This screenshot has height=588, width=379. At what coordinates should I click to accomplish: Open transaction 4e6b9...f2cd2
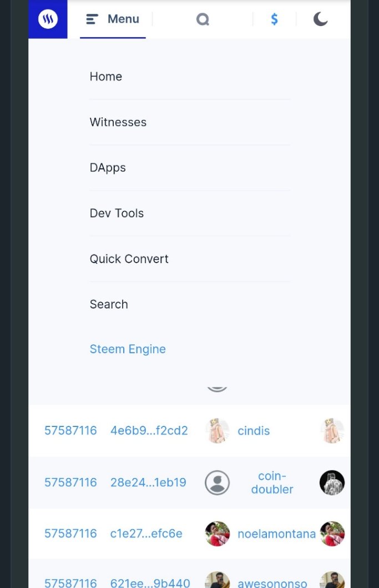pos(149,430)
